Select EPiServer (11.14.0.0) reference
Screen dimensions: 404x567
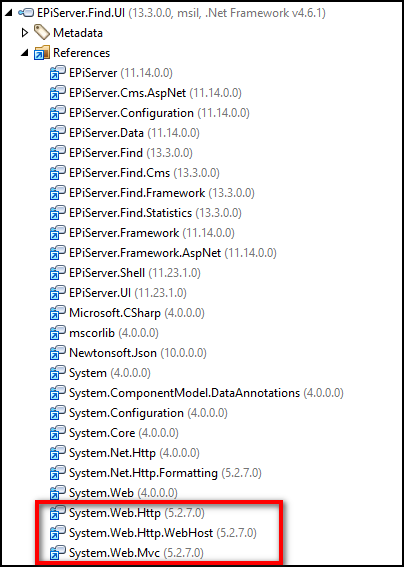coord(121,73)
